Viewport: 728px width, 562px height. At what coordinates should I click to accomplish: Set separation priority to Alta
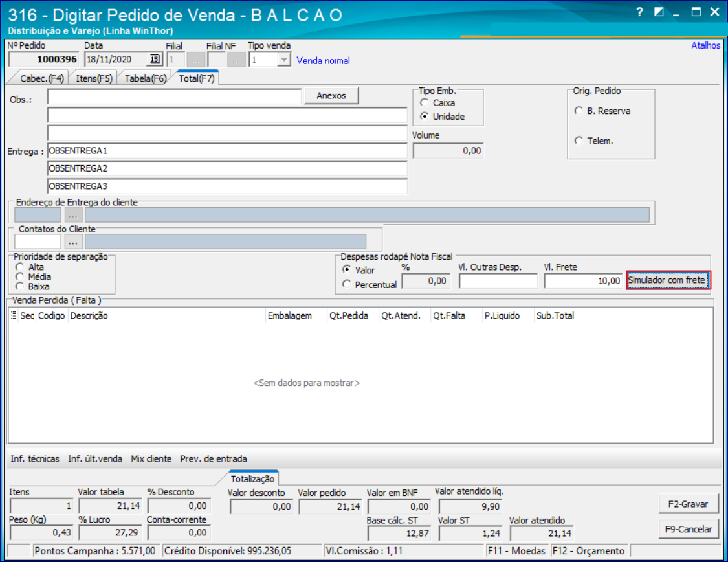[19, 267]
